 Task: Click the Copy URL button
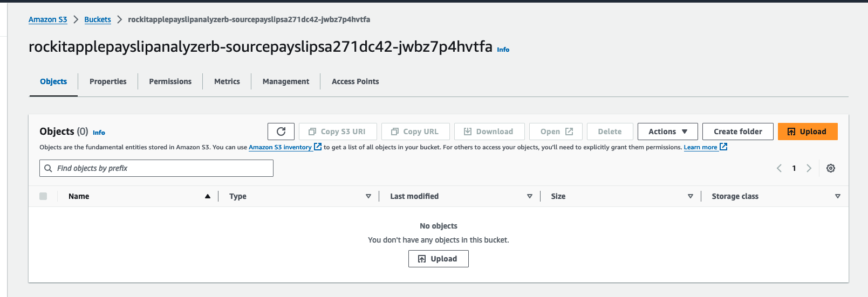click(415, 132)
